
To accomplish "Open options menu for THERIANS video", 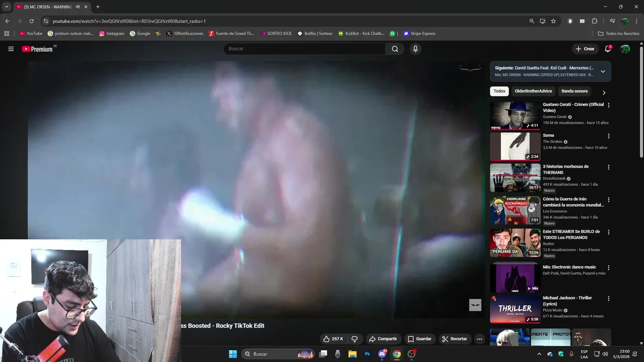I will [608, 167].
